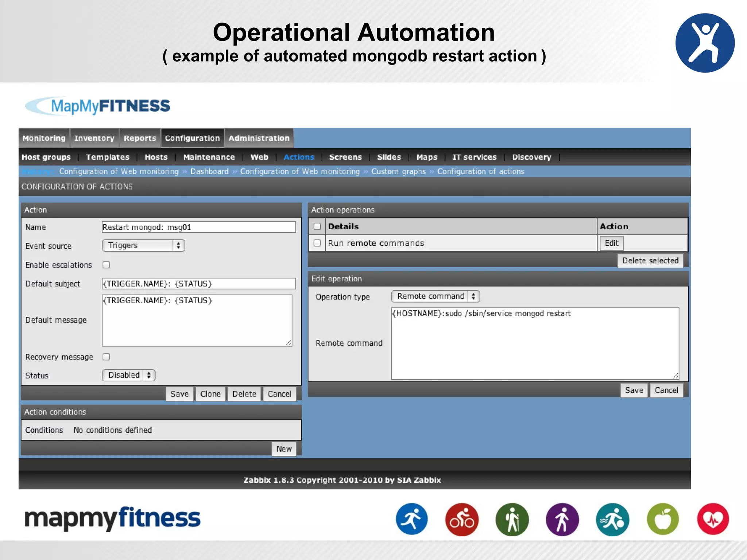Click the MapMyFITNESS logo above the menu
Screen dimensions: 747x560
click(x=97, y=106)
